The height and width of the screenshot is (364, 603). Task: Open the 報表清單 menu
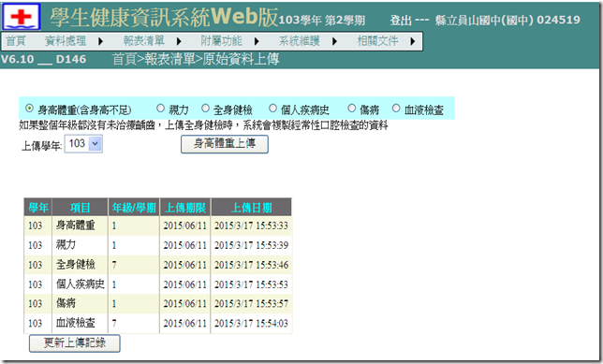point(144,41)
